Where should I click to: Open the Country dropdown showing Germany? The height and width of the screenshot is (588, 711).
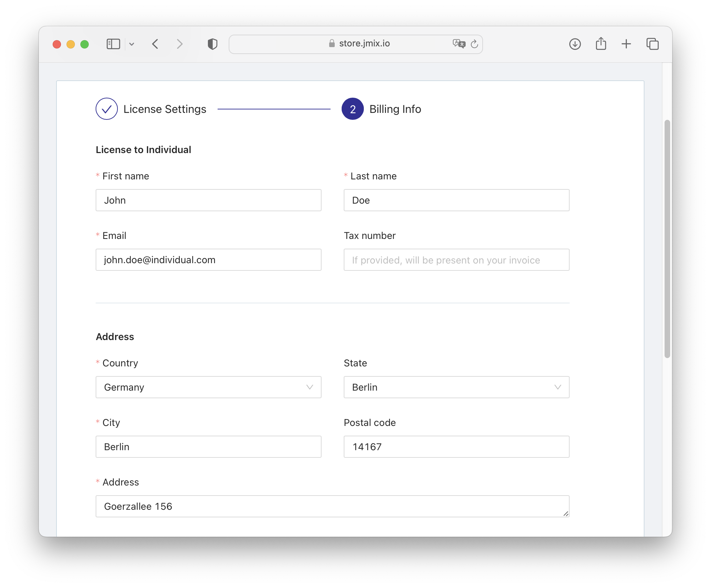coord(208,387)
